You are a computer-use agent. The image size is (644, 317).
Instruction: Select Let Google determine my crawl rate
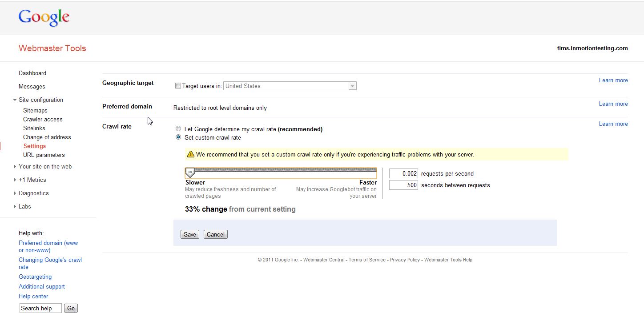178,129
